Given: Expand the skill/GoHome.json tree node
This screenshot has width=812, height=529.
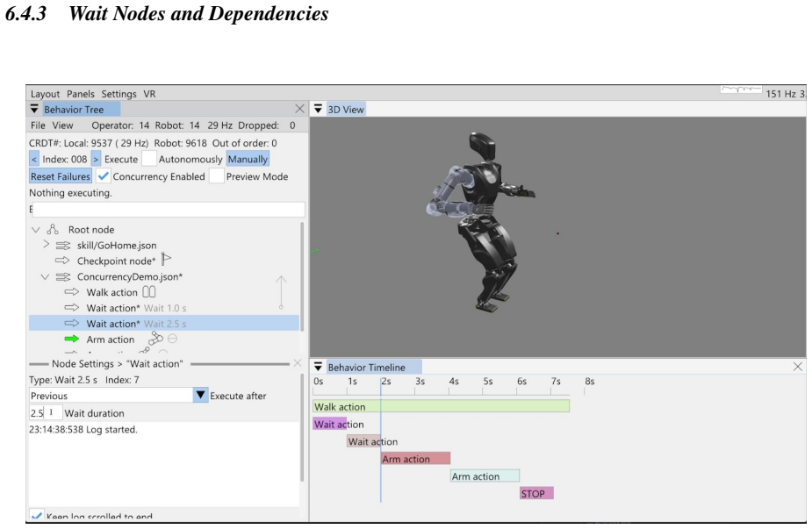Looking at the screenshot, I should click(47, 244).
